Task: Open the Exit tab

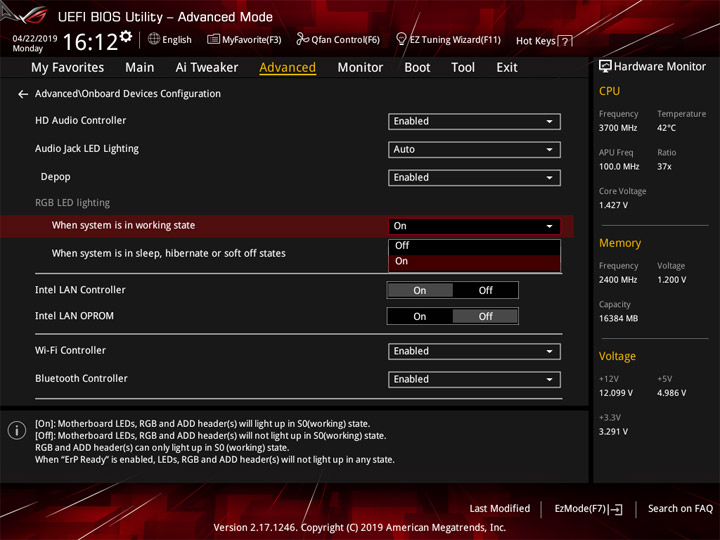Action: click(x=507, y=68)
